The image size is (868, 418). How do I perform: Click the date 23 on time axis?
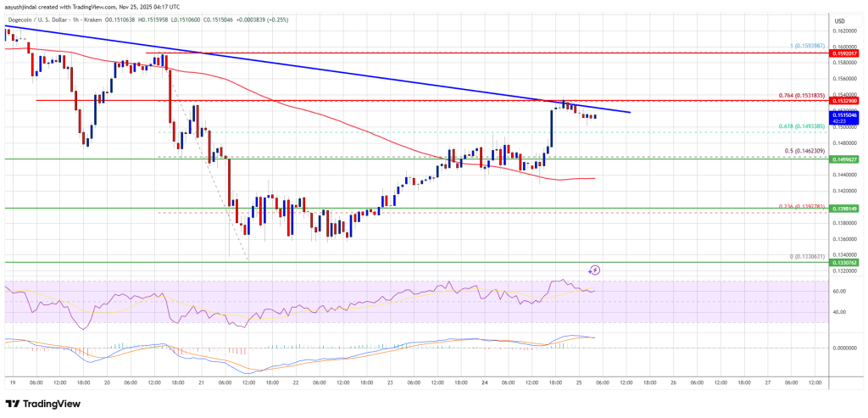click(389, 382)
